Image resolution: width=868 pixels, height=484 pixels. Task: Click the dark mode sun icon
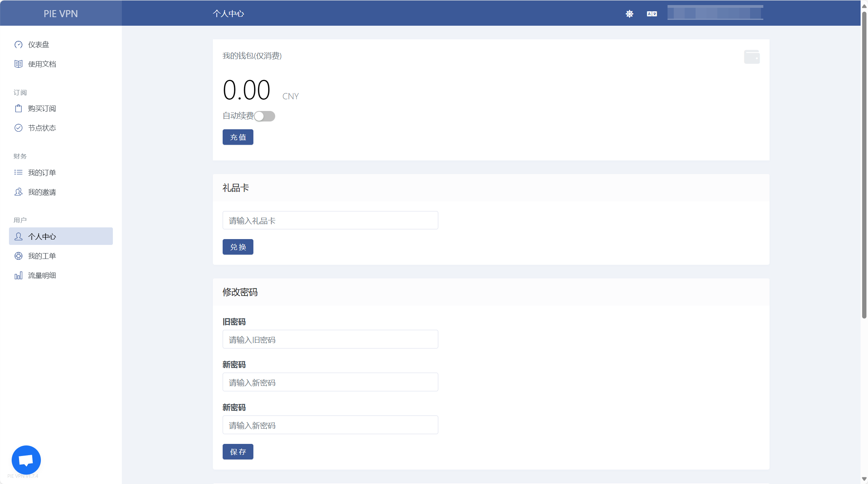click(x=629, y=14)
